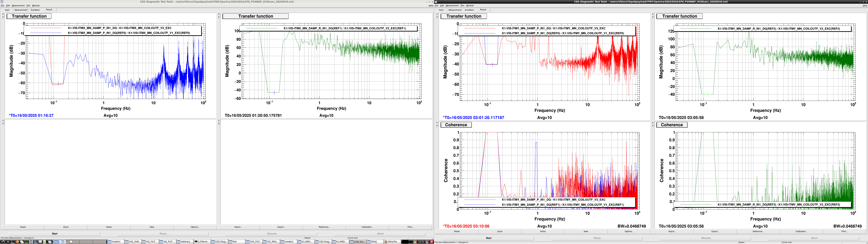Click Coherence title of ITMY left lower plot
The image size is (868, 244).
coord(456,125)
